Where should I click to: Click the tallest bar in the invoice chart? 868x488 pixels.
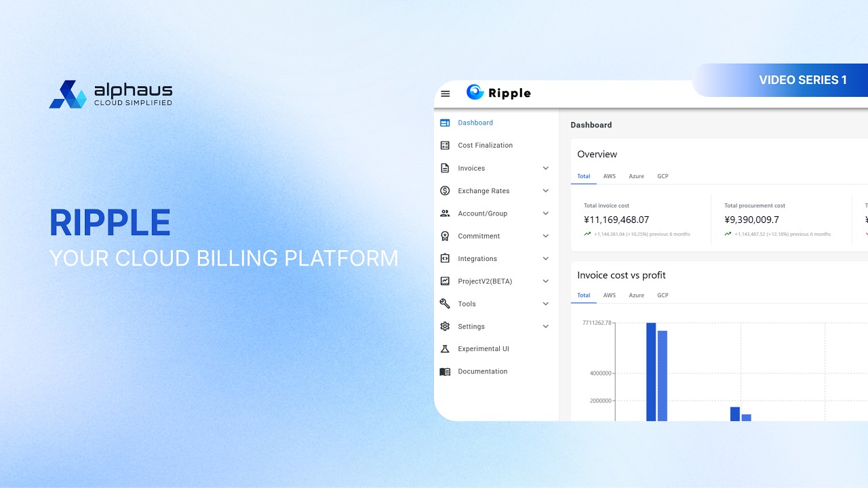pyautogui.click(x=651, y=371)
